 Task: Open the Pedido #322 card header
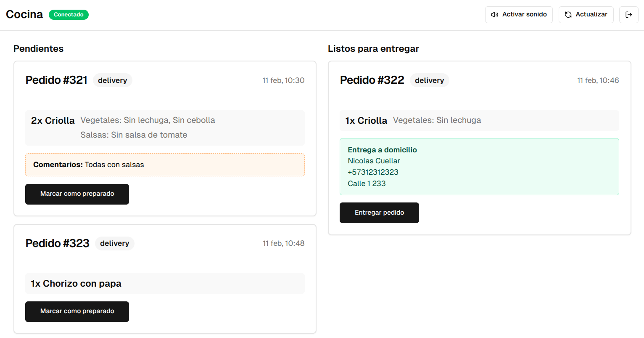[x=372, y=80]
